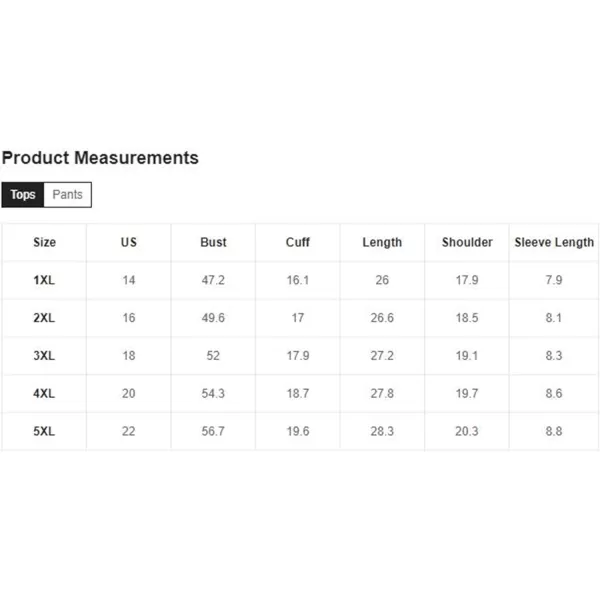
Task: Click the US column header
Action: coord(129,242)
